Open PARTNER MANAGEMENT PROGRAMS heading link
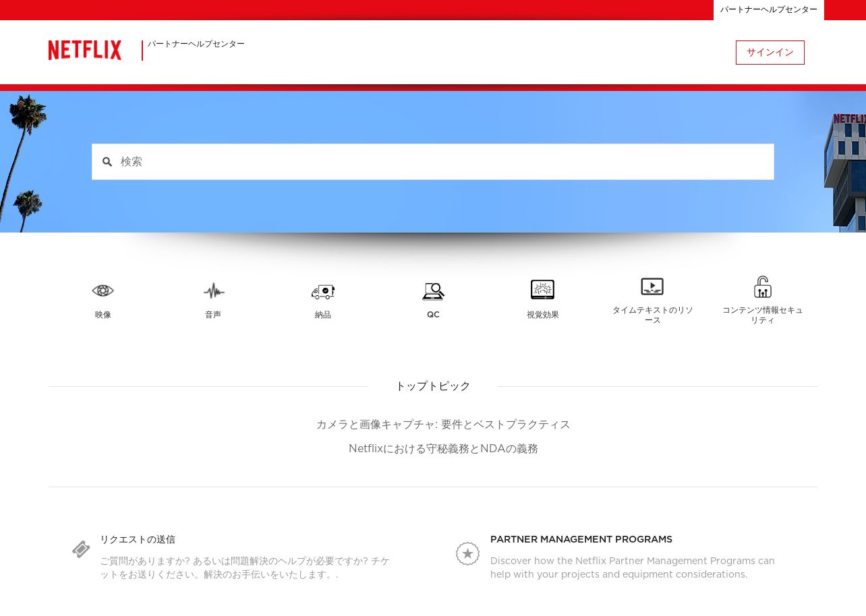The image size is (866, 616). pyautogui.click(x=581, y=539)
